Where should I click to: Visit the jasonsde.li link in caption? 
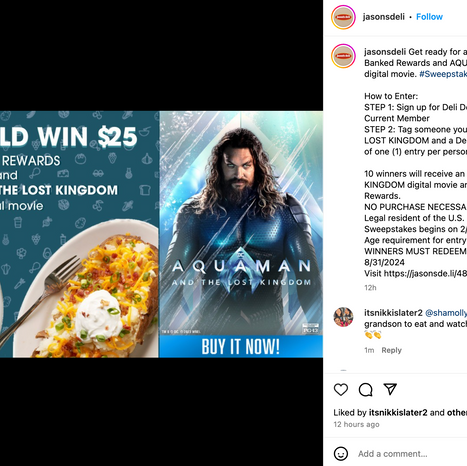[x=425, y=273]
